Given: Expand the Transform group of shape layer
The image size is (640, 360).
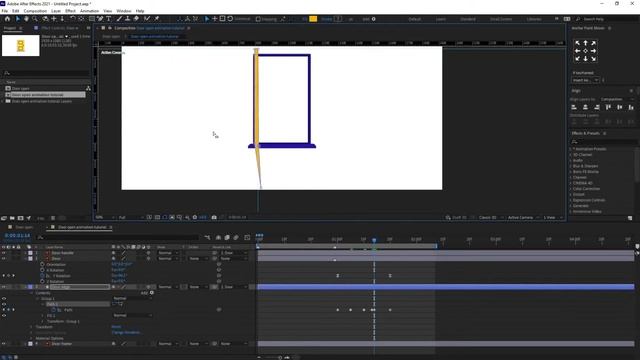Looking at the screenshot, I should tap(31, 327).
